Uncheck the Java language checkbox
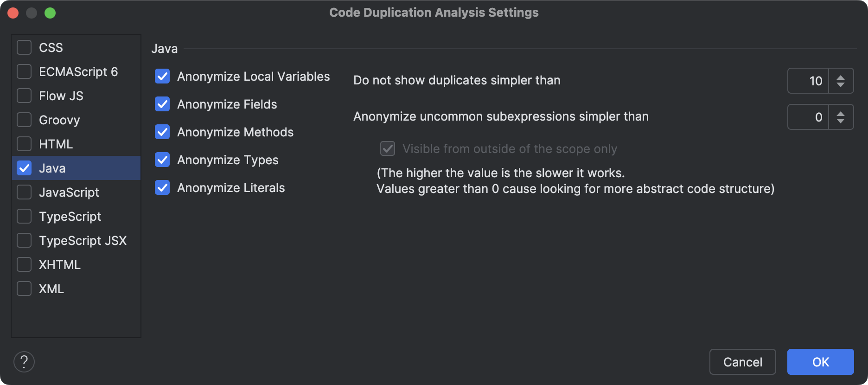The image size is (868, 385). [24, 168]
